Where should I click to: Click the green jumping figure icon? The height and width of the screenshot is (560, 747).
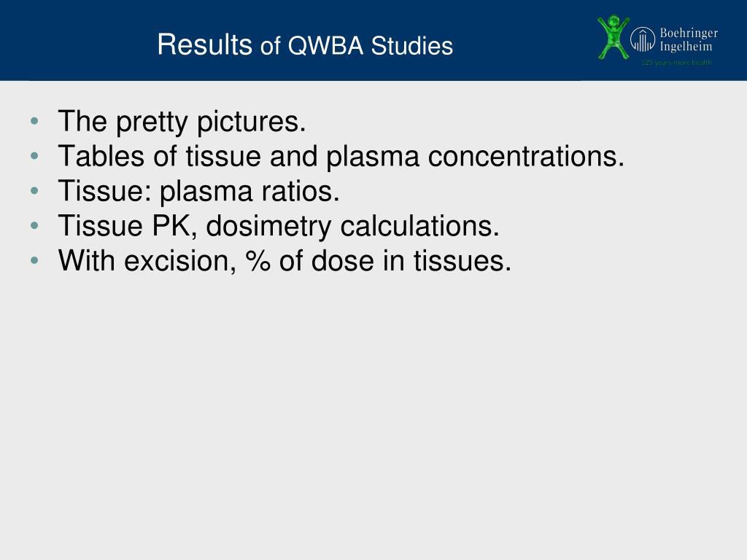pos(613,37)
